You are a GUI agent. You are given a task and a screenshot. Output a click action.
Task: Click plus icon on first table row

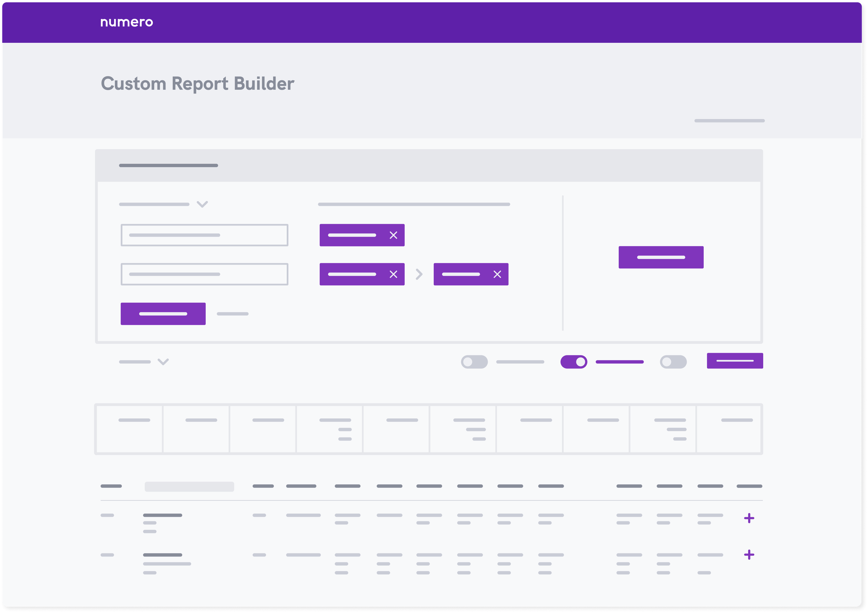click(748, 518)
